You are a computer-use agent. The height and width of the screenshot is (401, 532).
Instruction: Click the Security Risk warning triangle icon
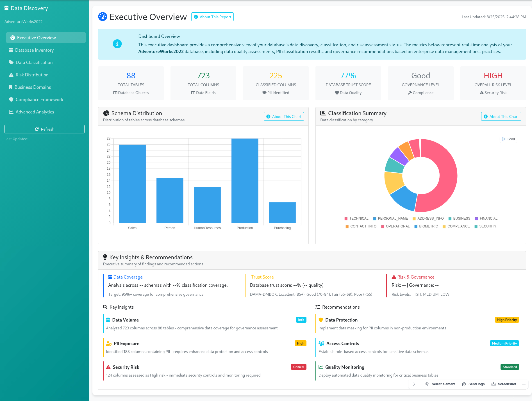click(108, 367)
